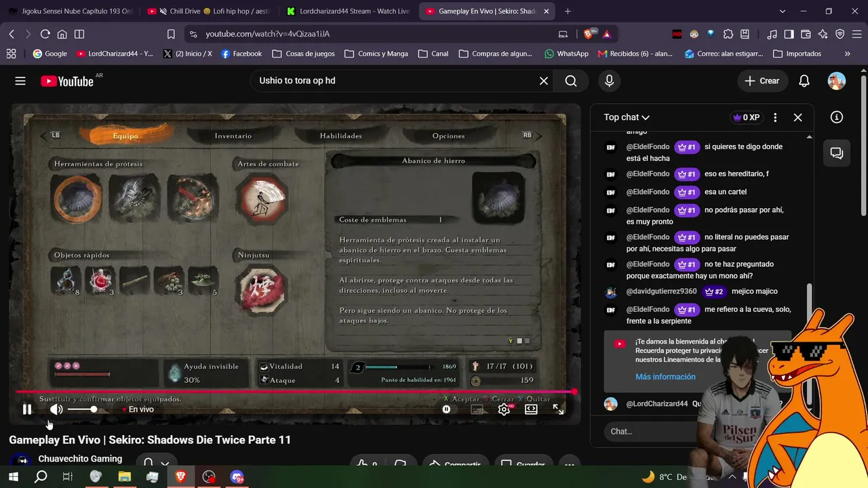Run the search with magnifier button
This screenshot has width=868, height=488.
[571, 81]
